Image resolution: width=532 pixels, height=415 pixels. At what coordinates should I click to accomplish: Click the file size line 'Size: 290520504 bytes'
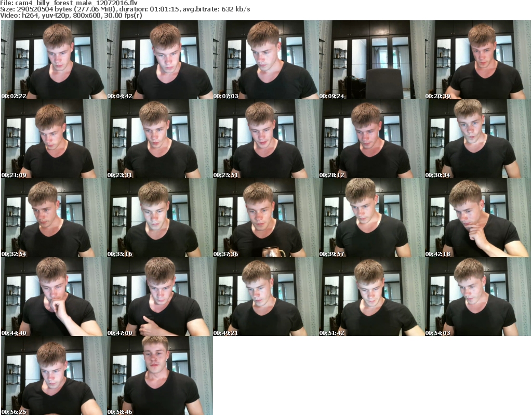point(125,9)
